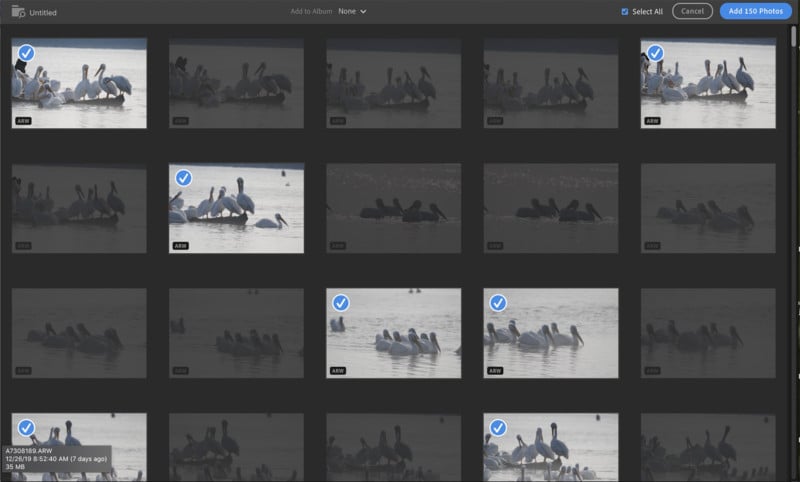Click swimming pelicans photo in third row, third column
The image size is (800, 482).
tap(393, 333)
